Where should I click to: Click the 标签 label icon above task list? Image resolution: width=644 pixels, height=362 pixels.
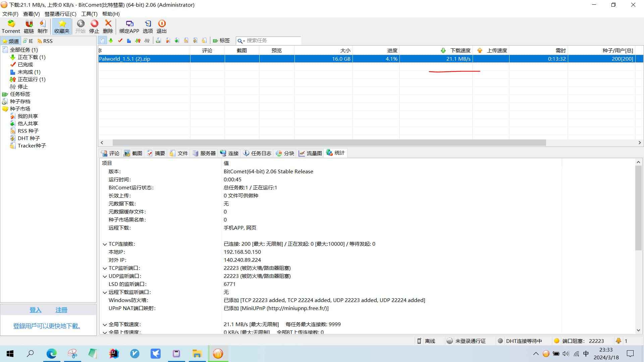click(x=221, y=41)
